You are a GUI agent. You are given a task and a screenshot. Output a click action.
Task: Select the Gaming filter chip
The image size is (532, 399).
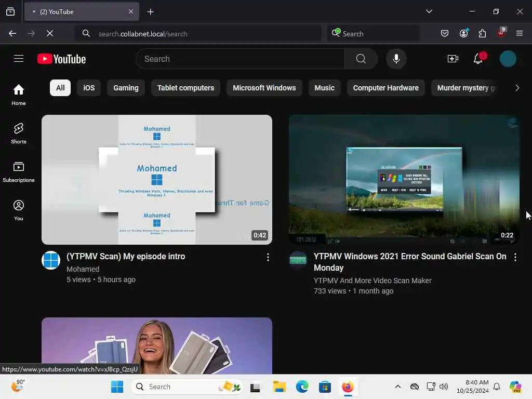[126, 88]
